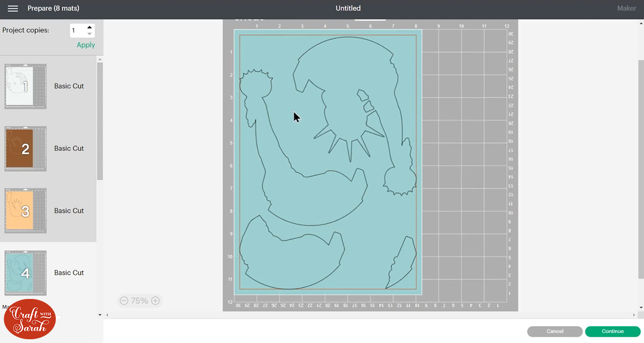Click the mat list scrollbar handle
The width and height of the screenshot is (644, 343).
click(x=99, y=118)
